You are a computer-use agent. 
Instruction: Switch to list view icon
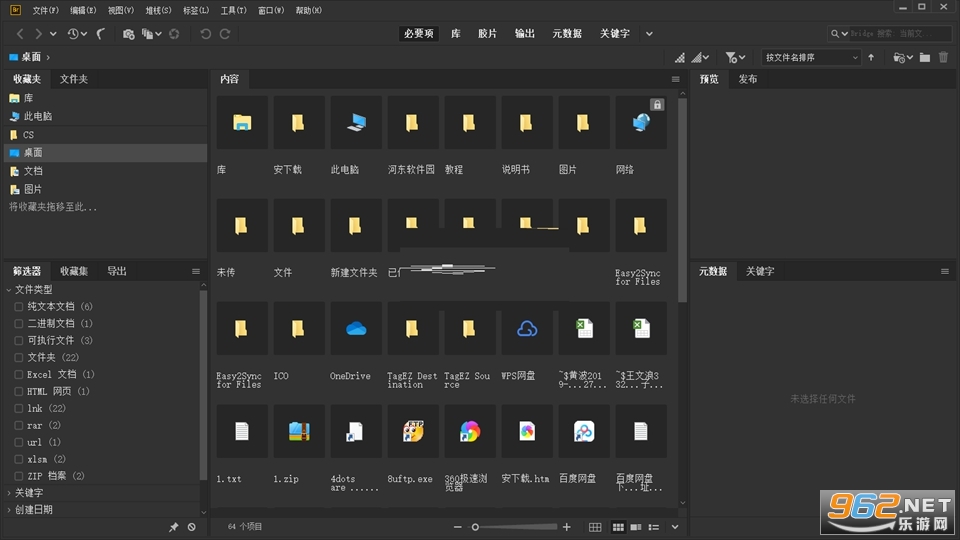click(x=654, y=527)
